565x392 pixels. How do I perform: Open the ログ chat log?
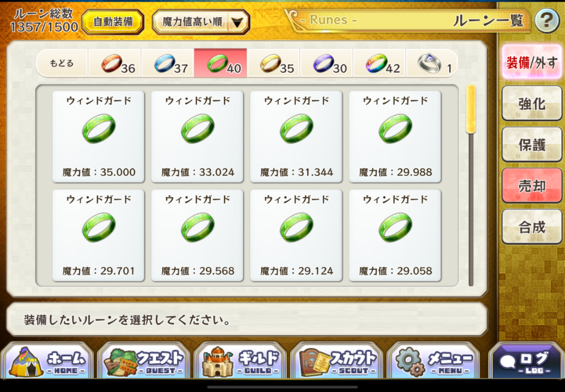pos(526,361)
